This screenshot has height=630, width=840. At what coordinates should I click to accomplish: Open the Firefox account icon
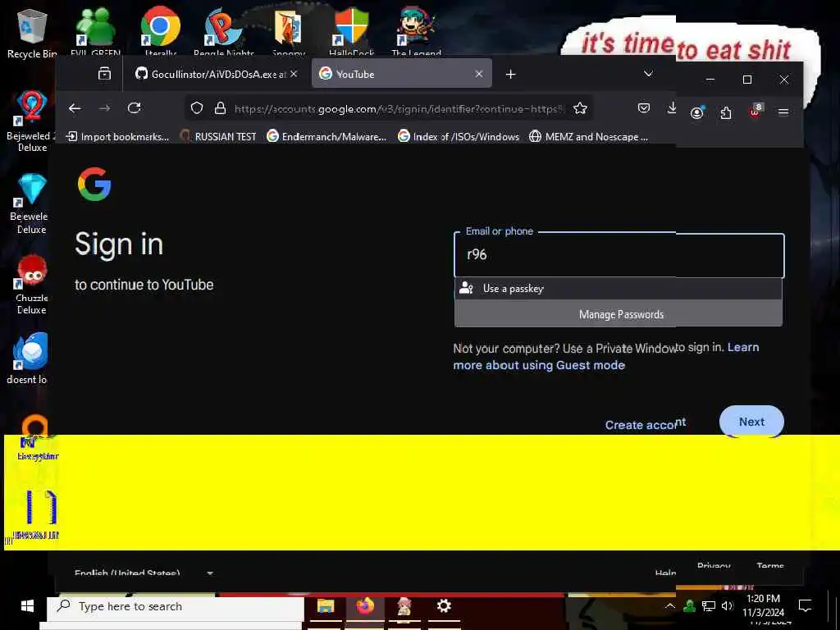coord(697,112)
